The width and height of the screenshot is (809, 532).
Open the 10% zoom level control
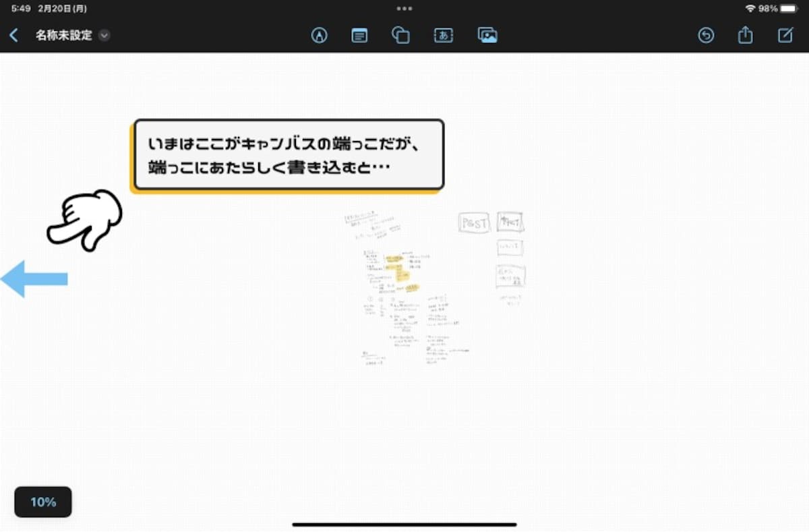[43, 502]
